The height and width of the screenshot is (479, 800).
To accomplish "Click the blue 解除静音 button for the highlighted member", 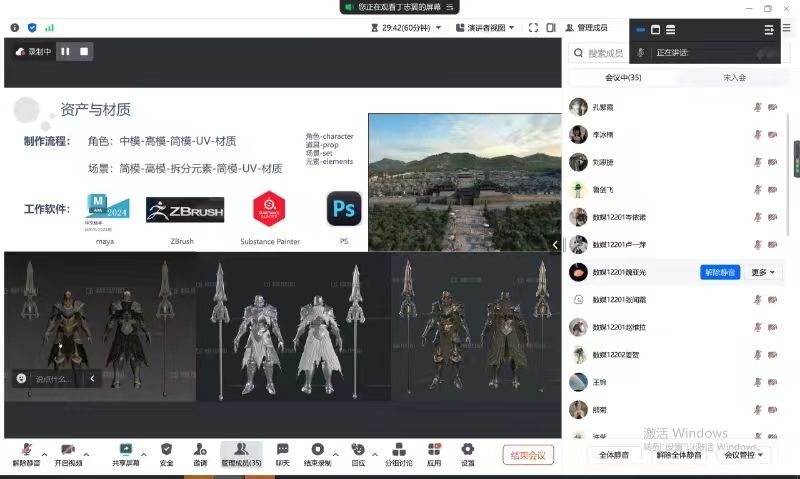I will pos(720,272).
